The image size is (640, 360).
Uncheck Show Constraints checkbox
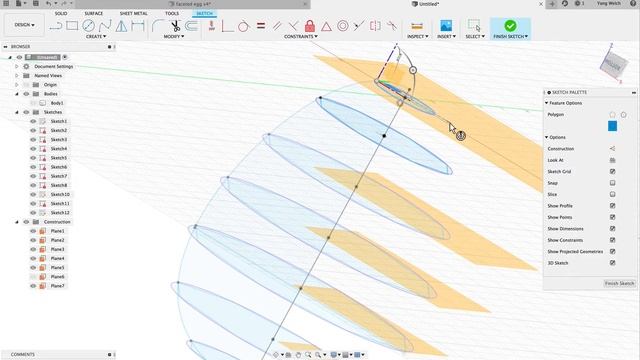coord(612,240)
